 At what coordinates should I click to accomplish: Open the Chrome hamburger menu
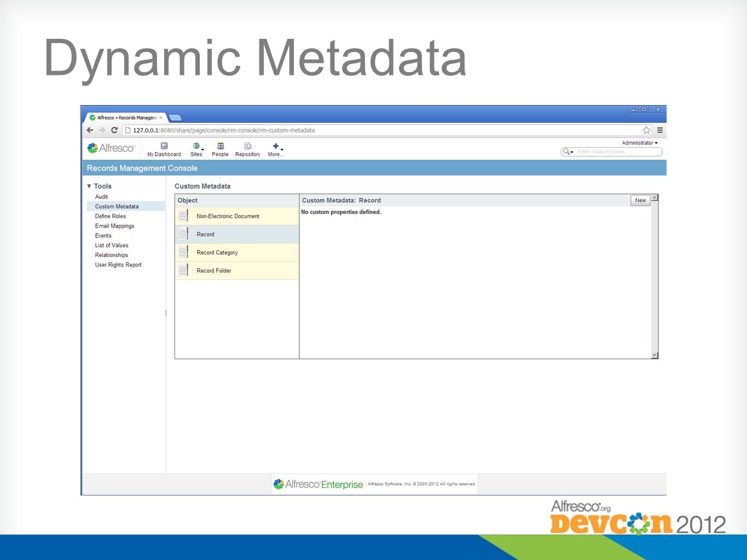click(660, 130)
